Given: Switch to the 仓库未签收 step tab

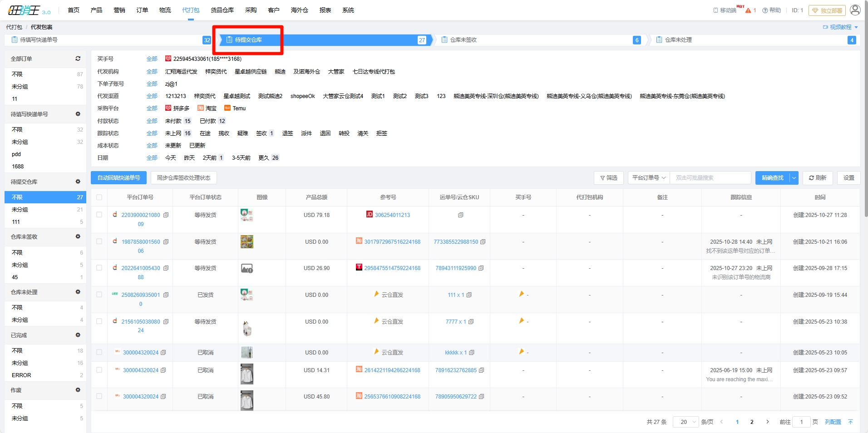Looking at the screenshot, I should (x=463, y=40).
